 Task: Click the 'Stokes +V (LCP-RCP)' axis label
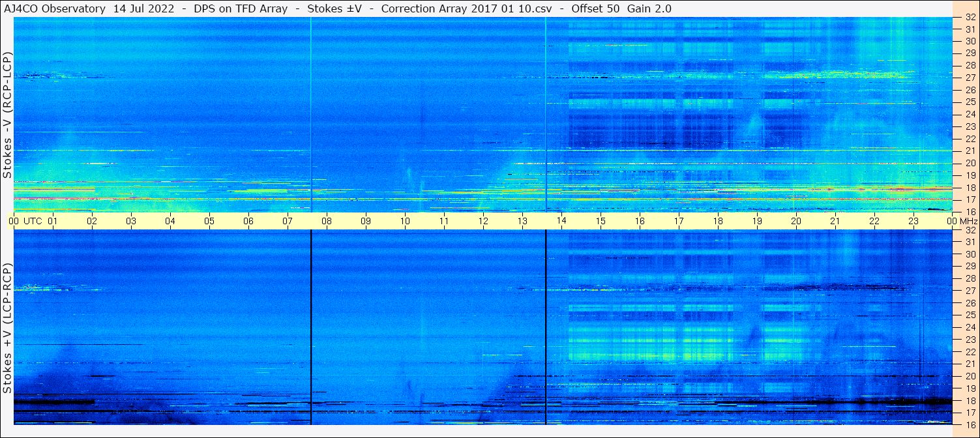[7, 329]
